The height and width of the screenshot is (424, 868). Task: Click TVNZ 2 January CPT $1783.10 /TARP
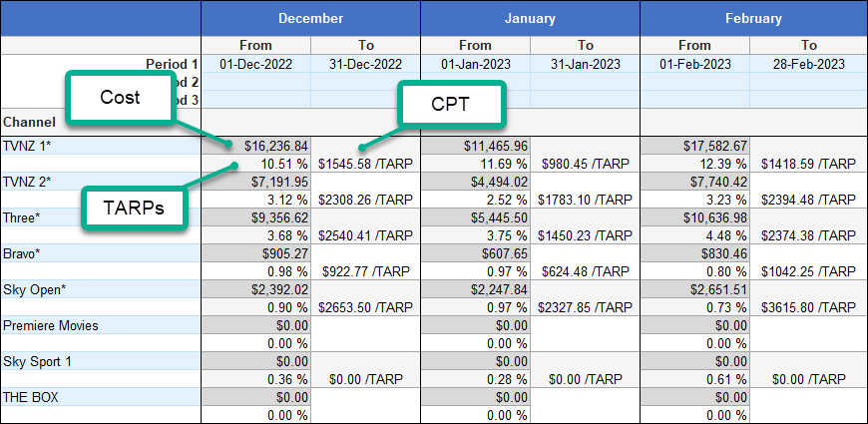point(585,200)
